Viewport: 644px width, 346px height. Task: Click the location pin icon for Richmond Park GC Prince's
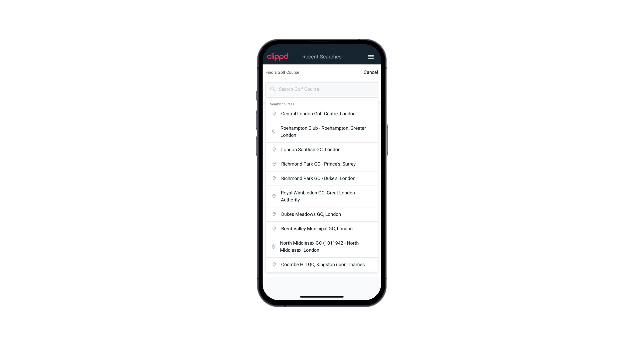[x=273, y=164]
